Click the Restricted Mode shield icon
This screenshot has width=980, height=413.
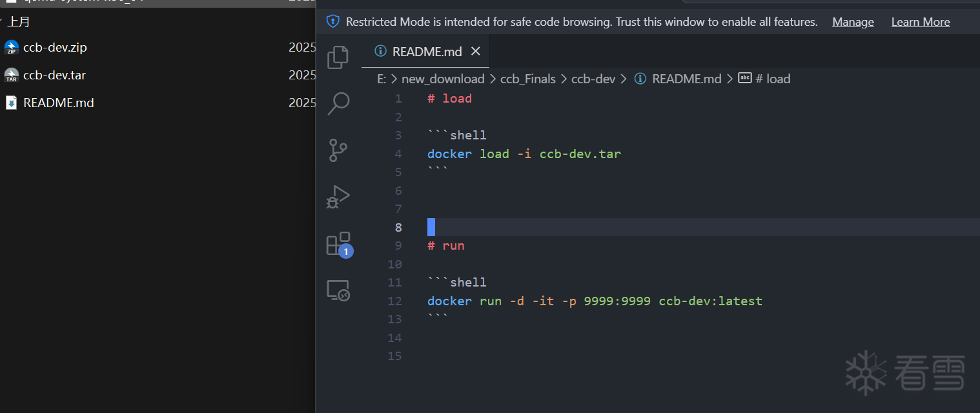point(333,22)
